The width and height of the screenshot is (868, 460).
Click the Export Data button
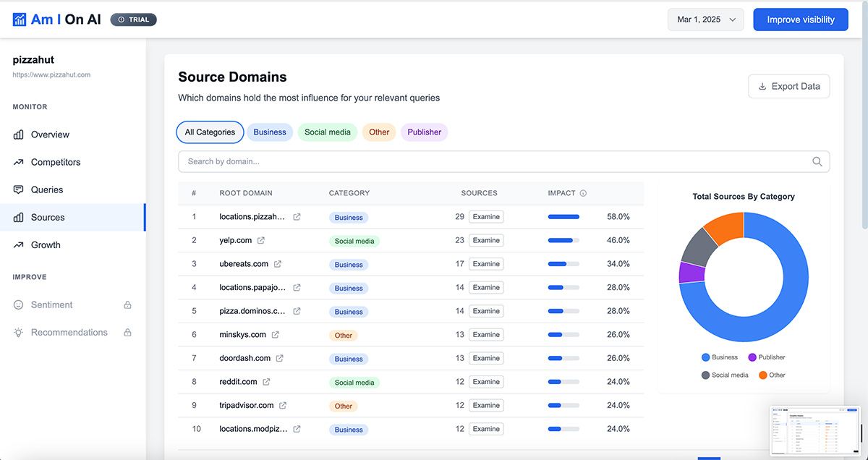point(788,86)
